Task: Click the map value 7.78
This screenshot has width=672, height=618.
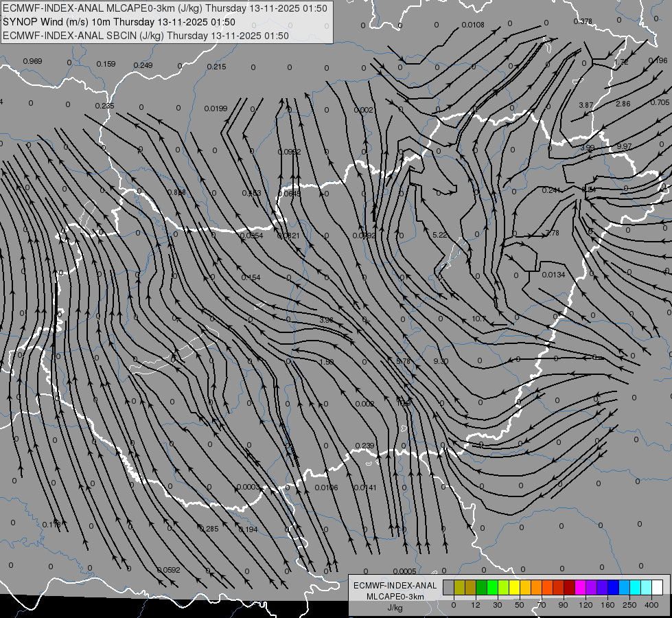Action: 552,233
